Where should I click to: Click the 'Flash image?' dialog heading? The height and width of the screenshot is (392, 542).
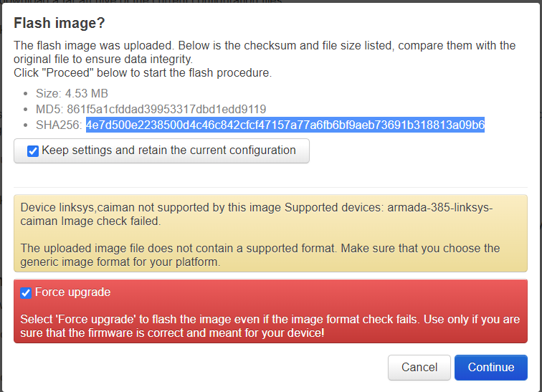(60, 23)
